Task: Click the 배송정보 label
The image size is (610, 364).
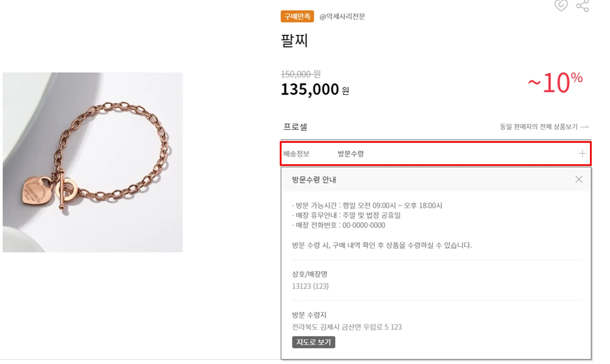Action: pyautogui.click(x=296, y=154)
